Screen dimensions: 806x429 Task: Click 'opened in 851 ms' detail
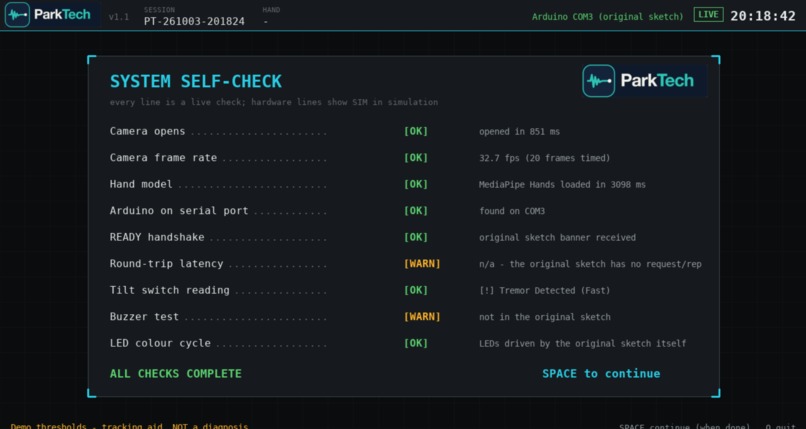point(519,132)
